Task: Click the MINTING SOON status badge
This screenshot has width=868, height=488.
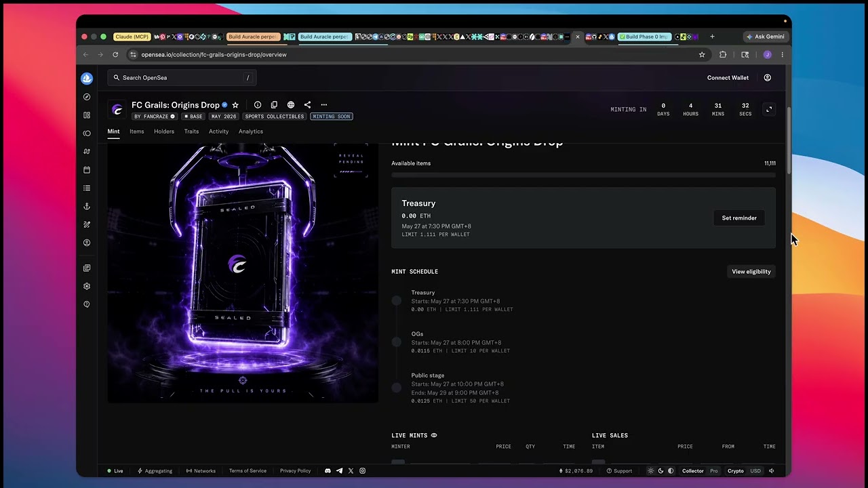Action: pos(332,117)
